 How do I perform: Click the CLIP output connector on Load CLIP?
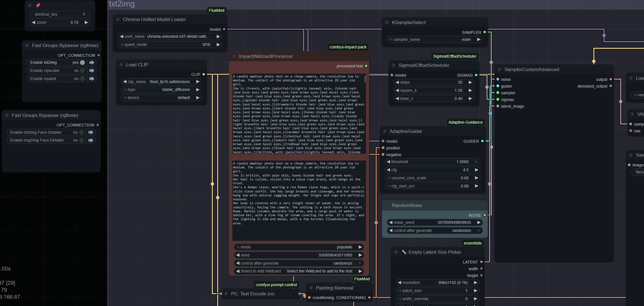click(x=204, y=74)
